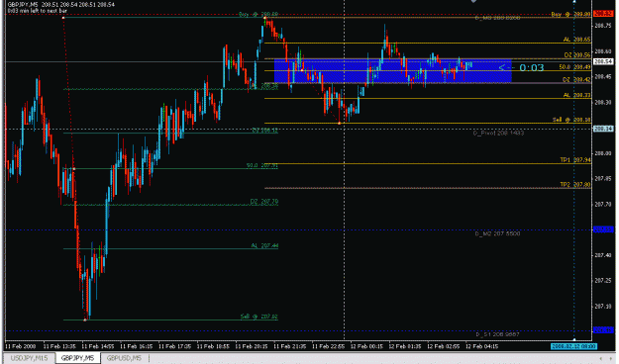Click the D_M2 207.5500 label
This screenshot has width=619, height=364.
(497, 233)
